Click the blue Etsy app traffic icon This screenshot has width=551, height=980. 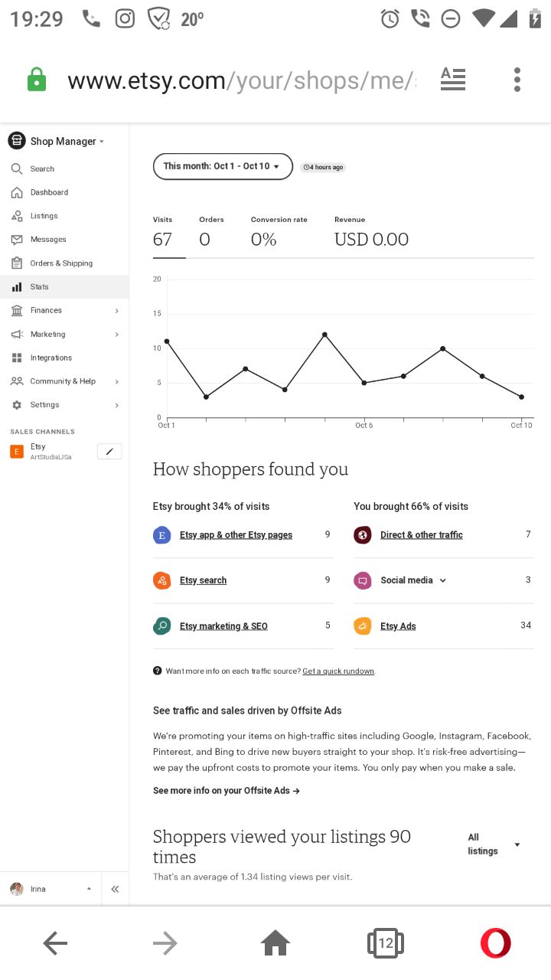click(161, 535)
